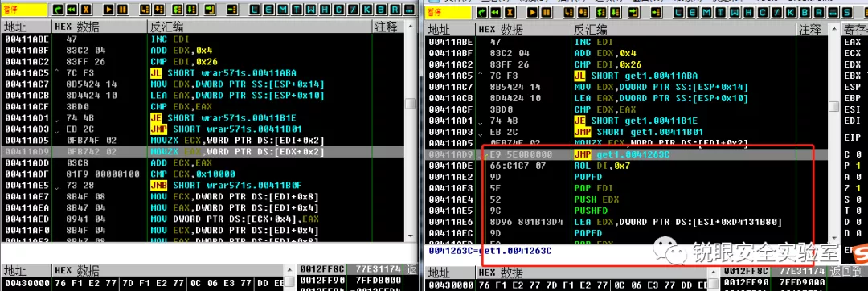Open Patches (/) in the wrar571s debugger
Screen dimensions: 868x291
tap(353, 10)
